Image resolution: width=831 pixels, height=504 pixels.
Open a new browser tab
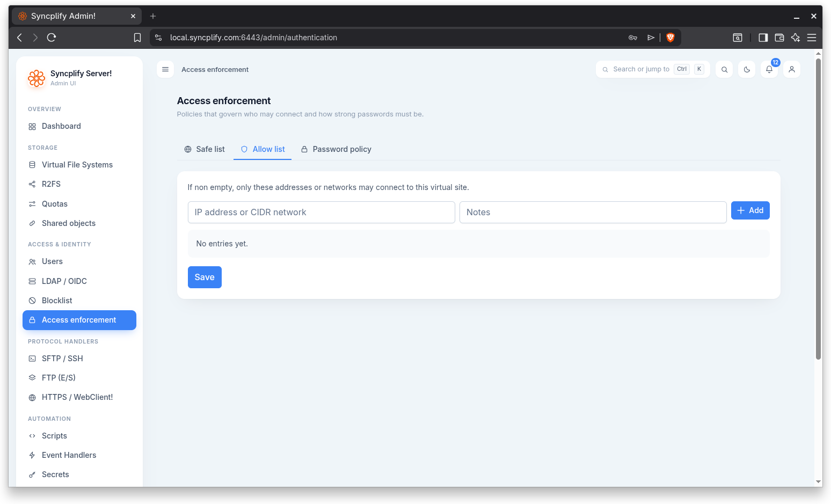pyautogui.click(x=153, y=16)
